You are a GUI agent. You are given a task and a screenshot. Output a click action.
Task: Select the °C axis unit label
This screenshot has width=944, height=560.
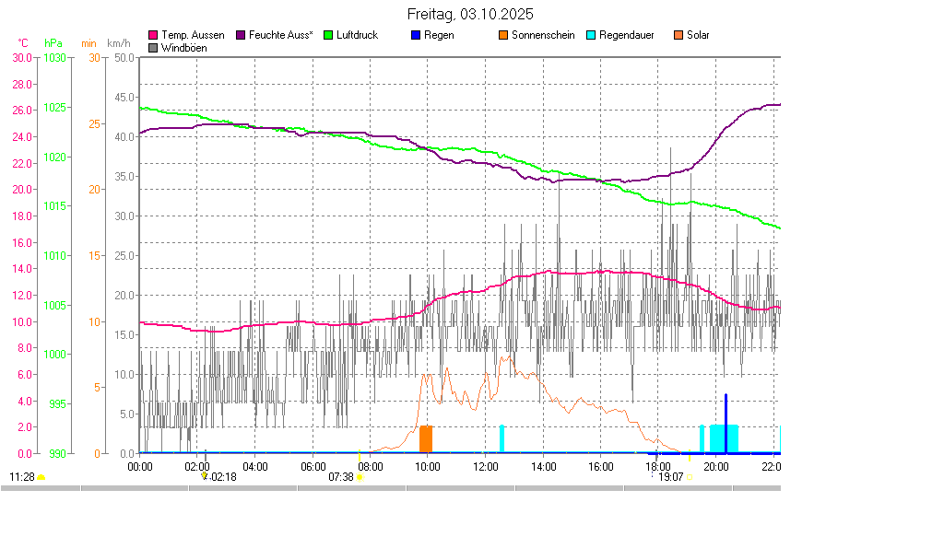[x=23, y=43]
